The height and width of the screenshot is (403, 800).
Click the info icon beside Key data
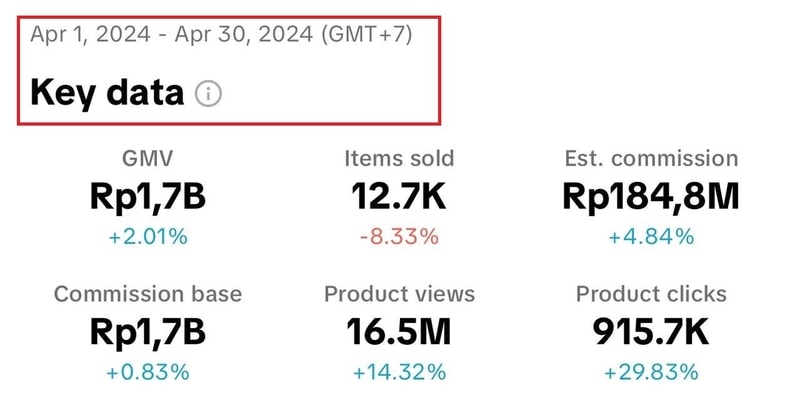(x=208, y=94)
